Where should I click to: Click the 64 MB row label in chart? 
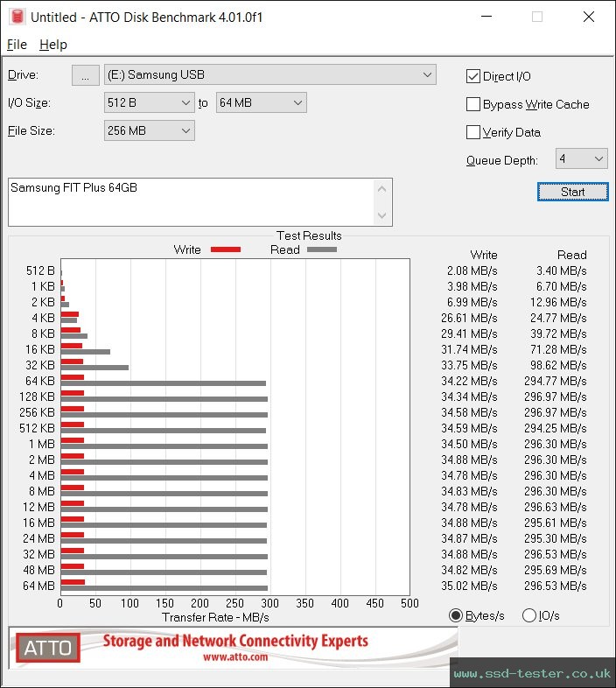pyautogui.click(x=38, y=586)
